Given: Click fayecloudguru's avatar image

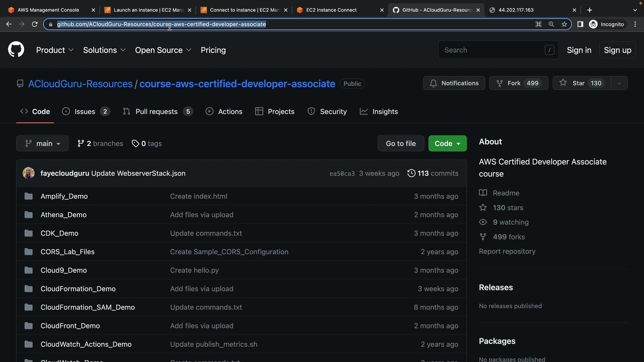Looking at the screenshot, I should (x=29, y=173).
